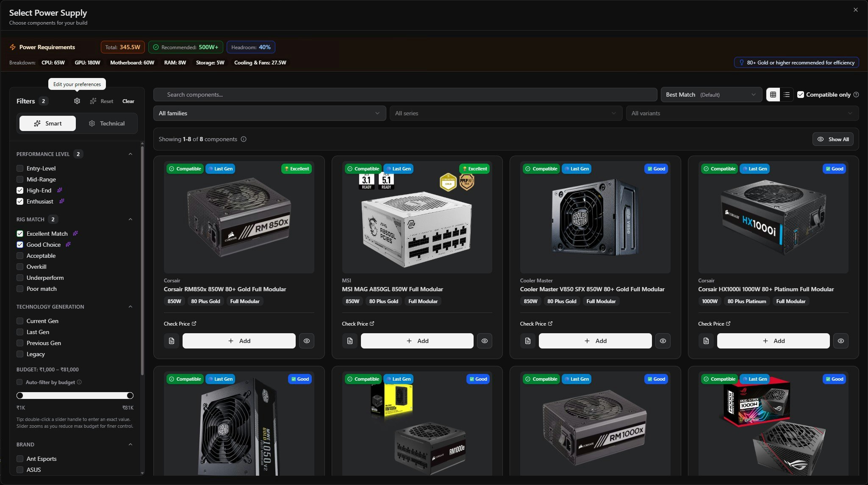The height and width of the screenshot is (485, 868).
Task: Check the Ant Esports brand checkbox
Action: tap(20, 459)
